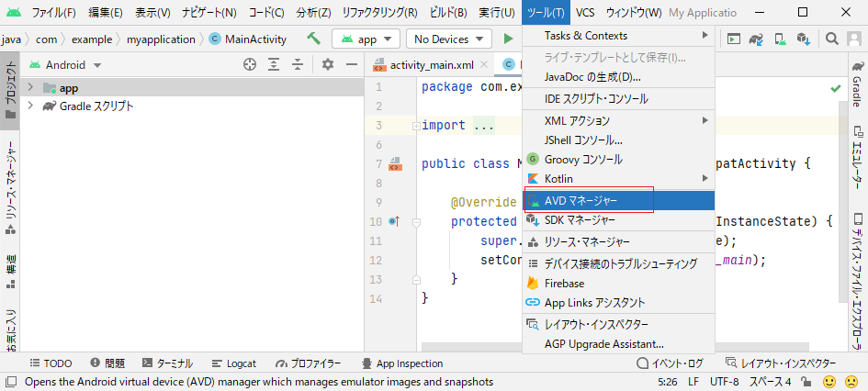
Task: Open the app run configuration dropdown
Action: [366, 39]
